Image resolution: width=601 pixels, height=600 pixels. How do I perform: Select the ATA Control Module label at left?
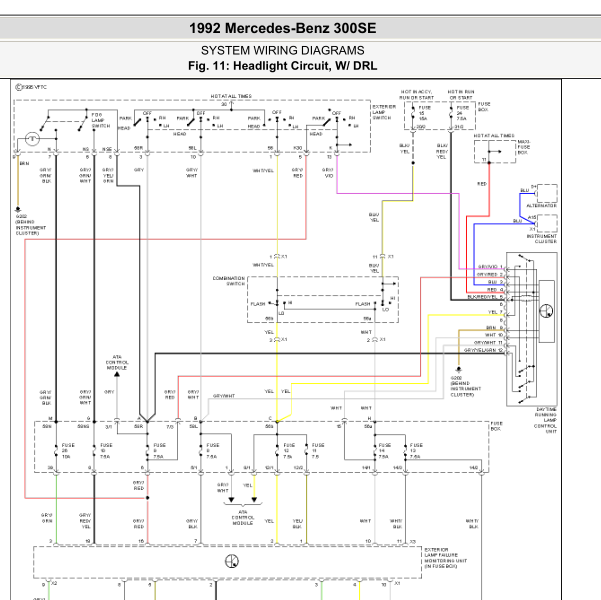[117, 362]
